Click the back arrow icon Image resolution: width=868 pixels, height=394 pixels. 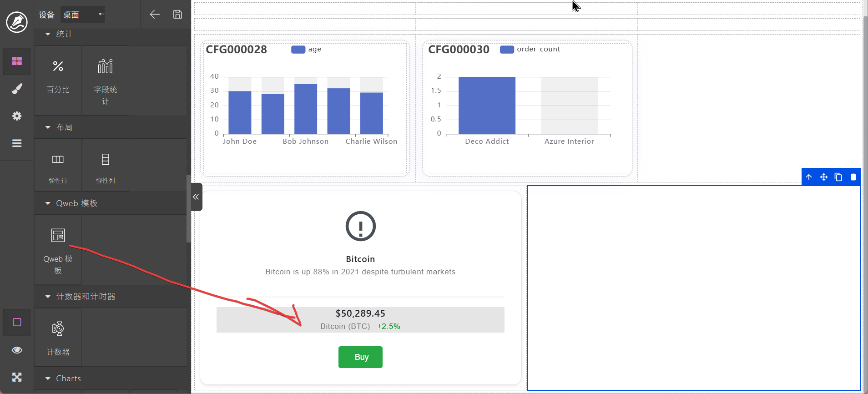155,15
